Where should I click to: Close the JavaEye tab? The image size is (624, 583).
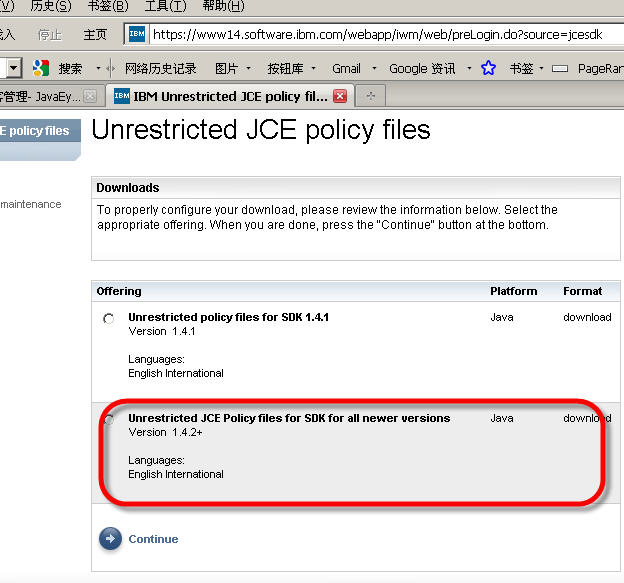(x=91, y=97)
